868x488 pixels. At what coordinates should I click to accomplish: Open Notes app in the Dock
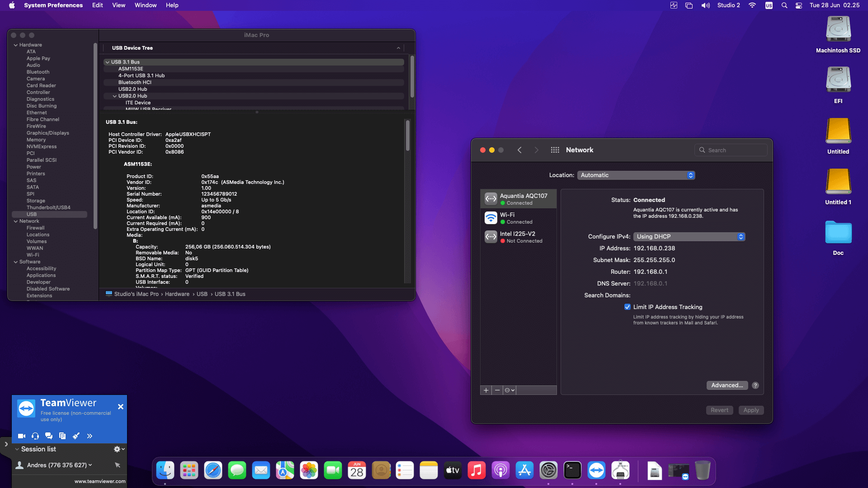[429, 471]
